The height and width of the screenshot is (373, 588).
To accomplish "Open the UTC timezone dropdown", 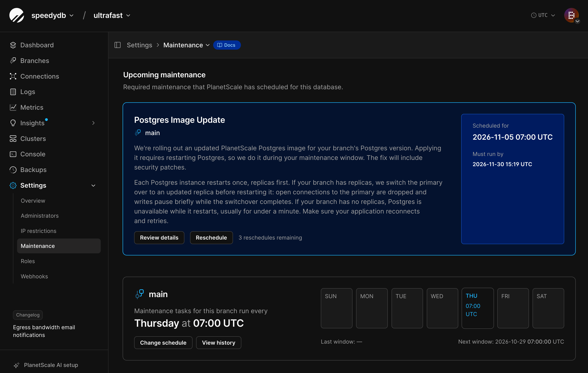I will (x=543, y=15).
